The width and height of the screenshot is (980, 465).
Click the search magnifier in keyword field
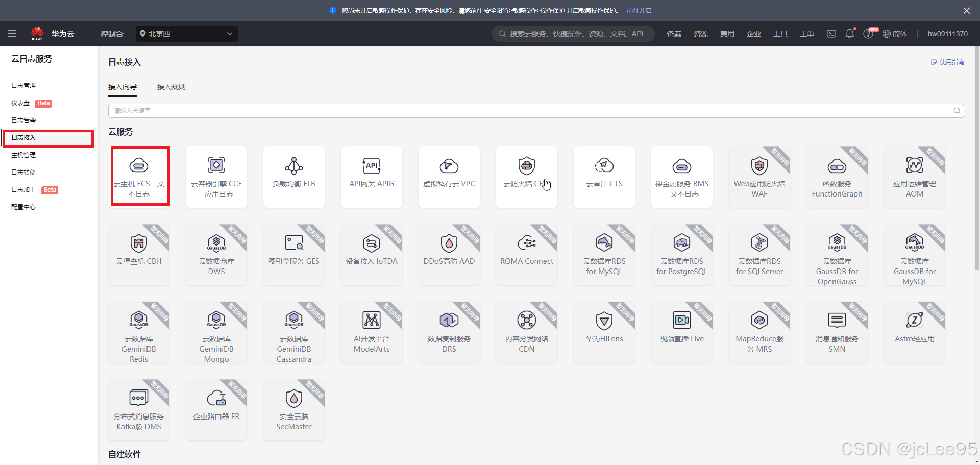(957, 111)
